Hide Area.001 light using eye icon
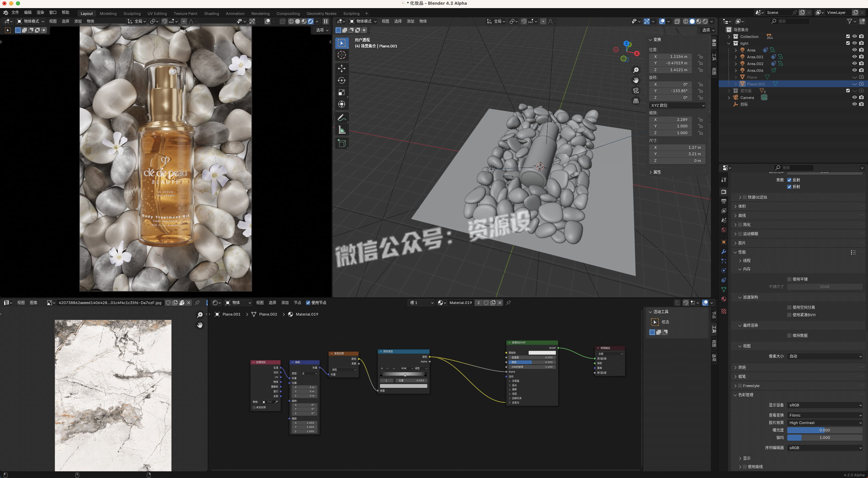The height and width of the screenshot is (478, 868). 854,57
